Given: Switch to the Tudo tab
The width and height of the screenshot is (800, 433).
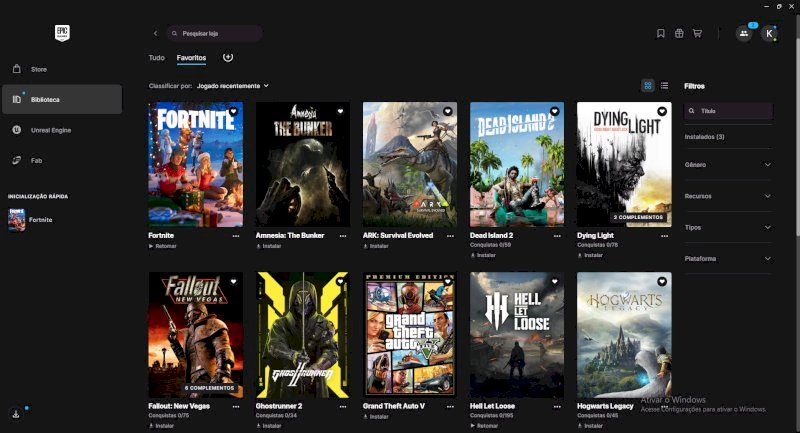Looking at the screenshot, I should (x=156, y=58).
